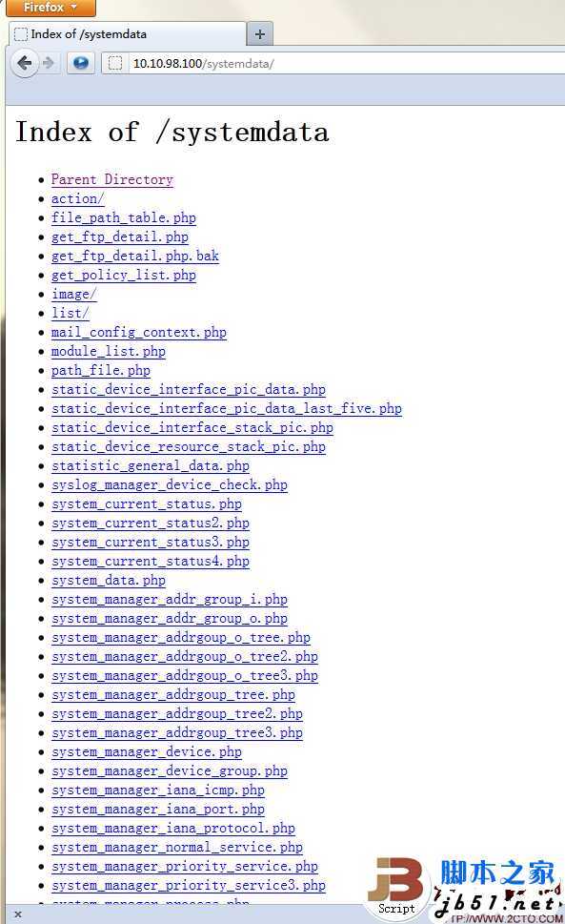This screenshot has width=565, height=924.
Task: Close the status bar with the x icon
Action: (18, 914)
